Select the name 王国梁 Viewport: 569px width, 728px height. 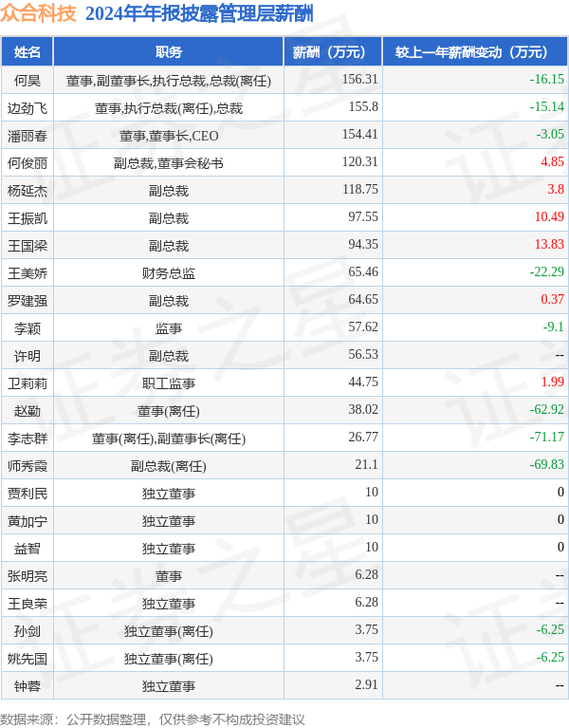pos(28,246)
